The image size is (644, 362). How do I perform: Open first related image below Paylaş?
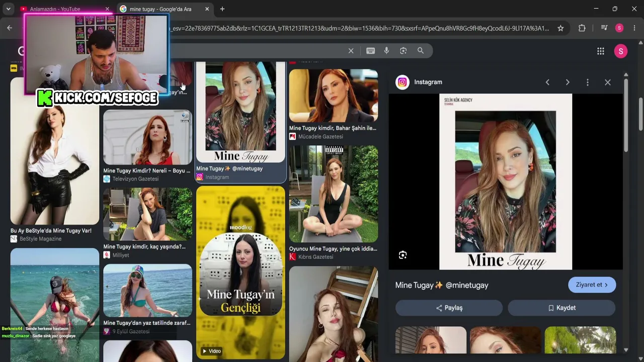[x=431, y=340]
